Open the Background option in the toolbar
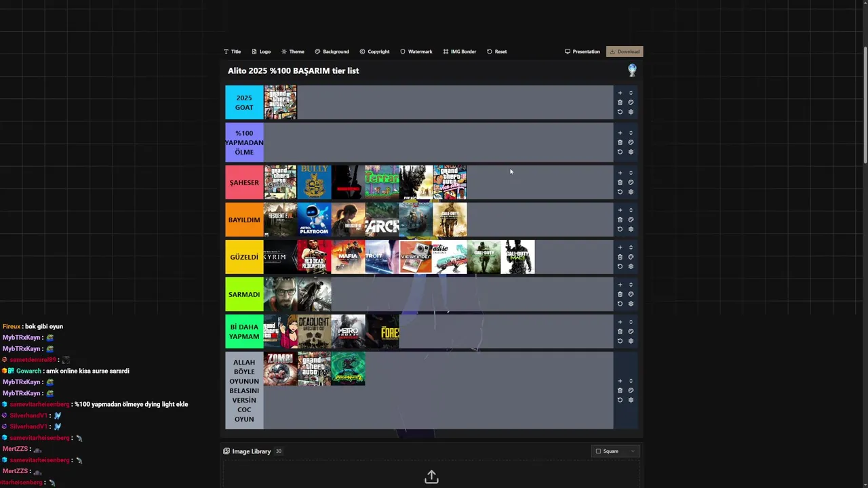868x488 pixels. point(332,52)
